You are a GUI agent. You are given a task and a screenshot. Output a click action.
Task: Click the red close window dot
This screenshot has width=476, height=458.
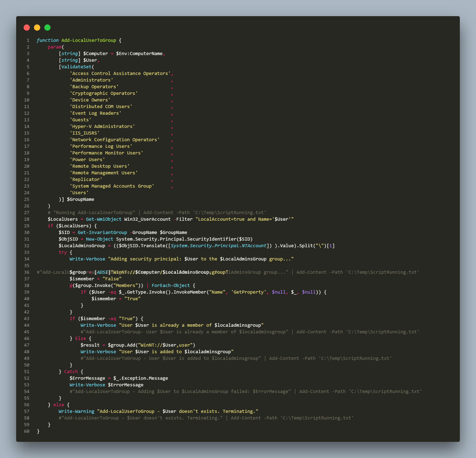click(x=27, y=28)
